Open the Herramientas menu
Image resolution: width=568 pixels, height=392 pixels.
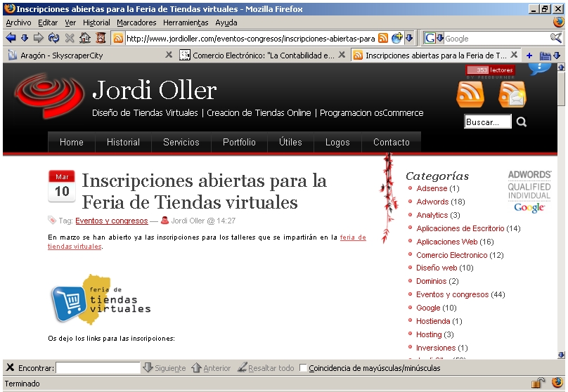point(186,22)
